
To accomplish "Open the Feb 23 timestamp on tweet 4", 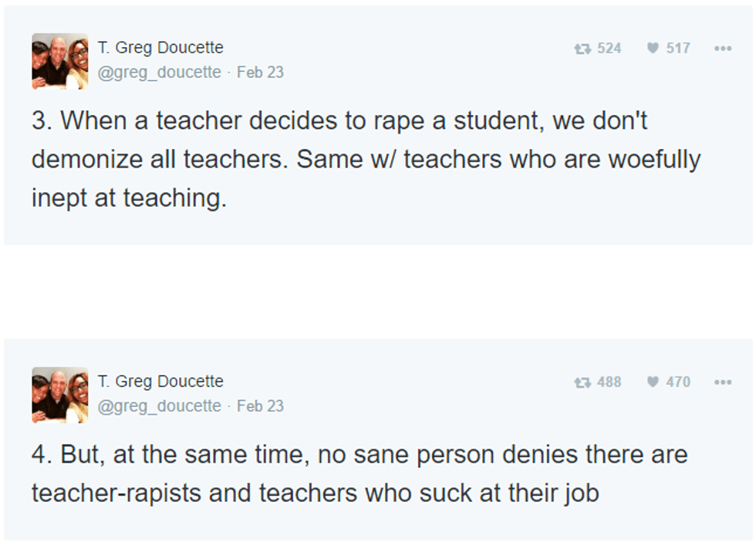I will (260, 406).
